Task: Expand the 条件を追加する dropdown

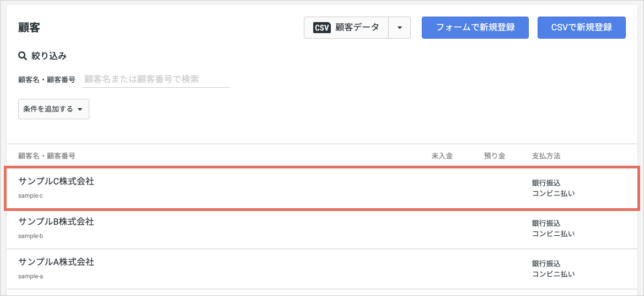Action: [54, 109]
